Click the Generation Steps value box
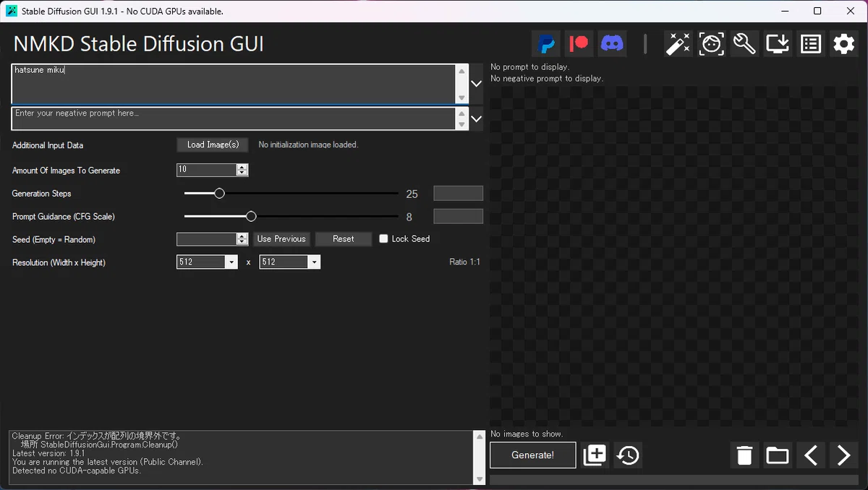 [x=458, y=193]
